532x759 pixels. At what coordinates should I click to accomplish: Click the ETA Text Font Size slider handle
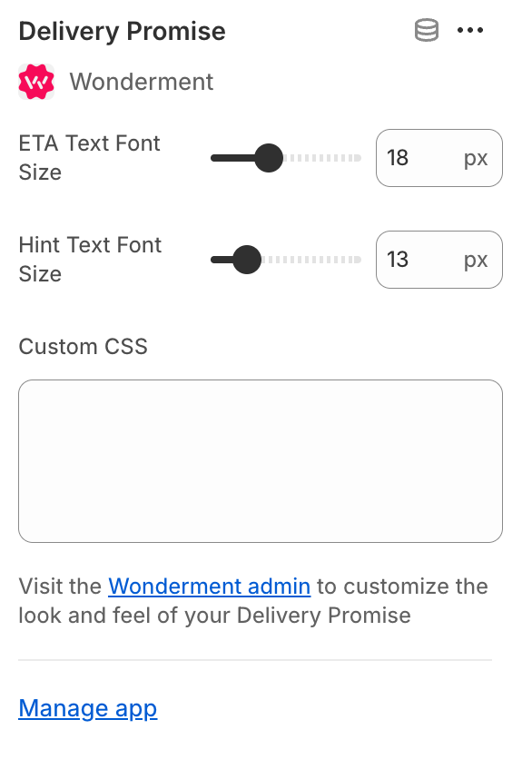point(269,158)
